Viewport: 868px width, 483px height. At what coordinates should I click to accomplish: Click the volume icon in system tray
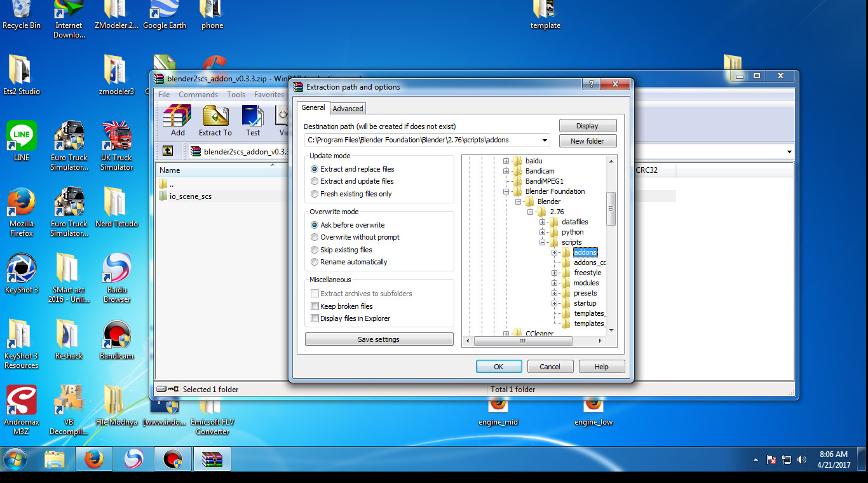pos(802,459)
